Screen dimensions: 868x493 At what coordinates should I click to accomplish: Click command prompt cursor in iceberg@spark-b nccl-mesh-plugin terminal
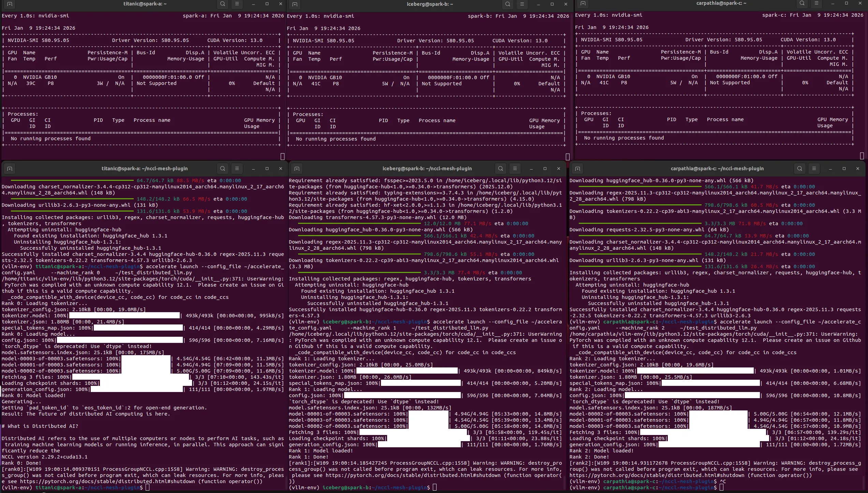pos(435,488)
